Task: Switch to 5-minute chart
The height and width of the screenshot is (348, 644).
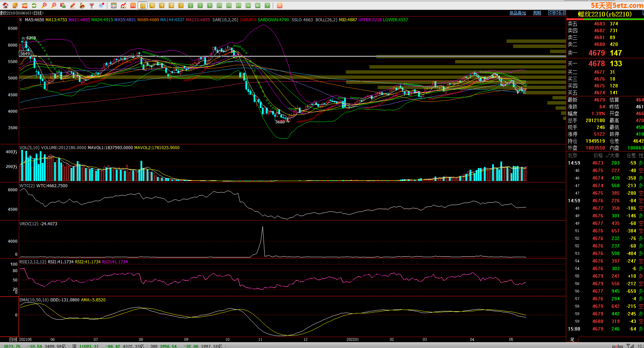Action: (210, 5)
